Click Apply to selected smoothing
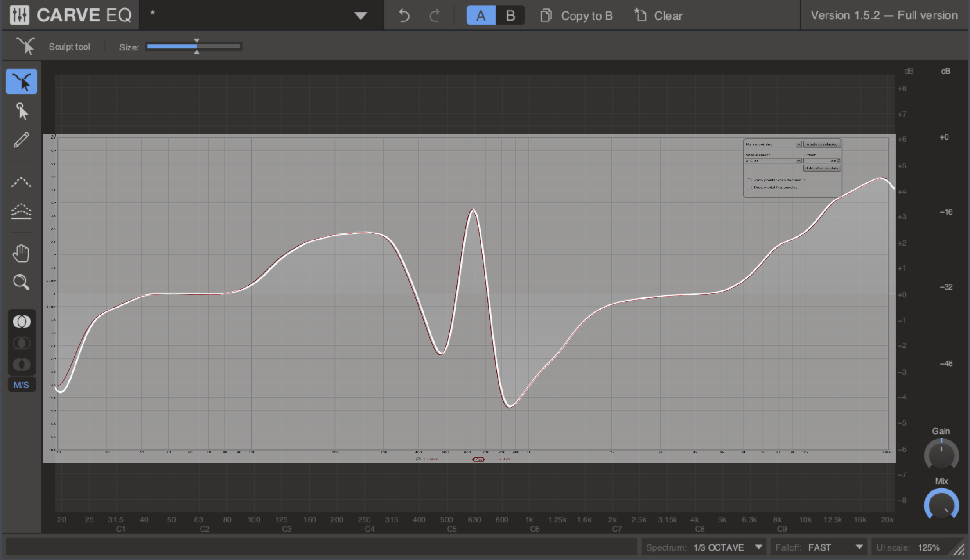 click(x=822, y=144)
